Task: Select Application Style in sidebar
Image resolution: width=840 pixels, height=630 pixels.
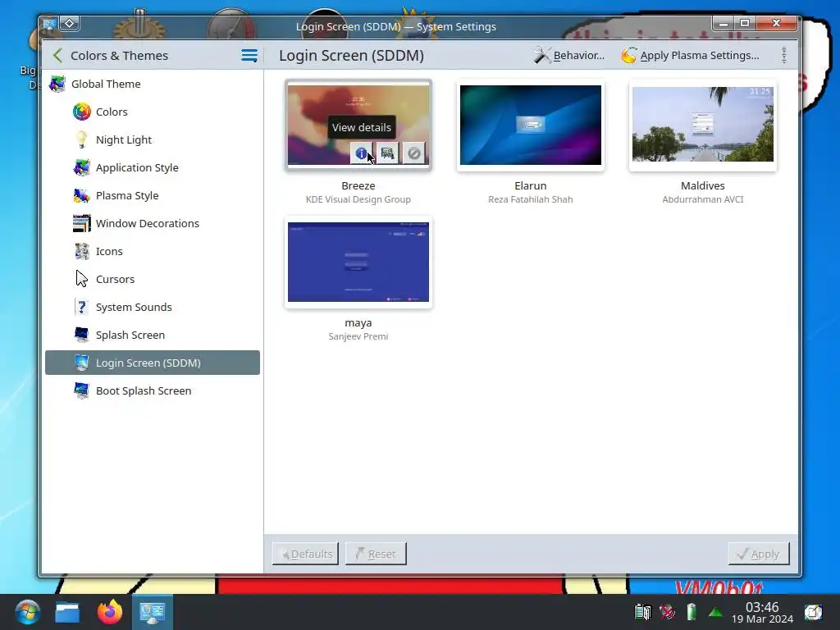Action: pos(153,167)
